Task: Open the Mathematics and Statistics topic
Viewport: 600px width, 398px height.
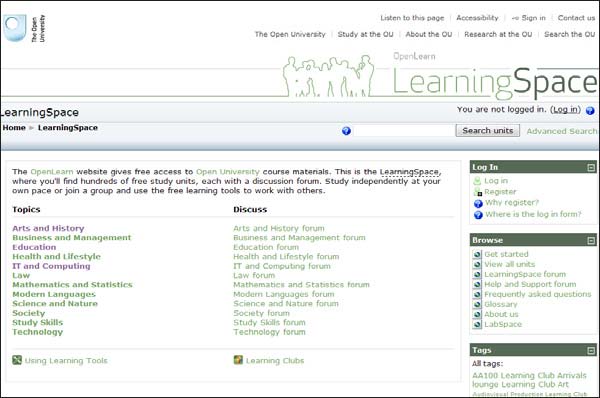Action: [72, 285]
